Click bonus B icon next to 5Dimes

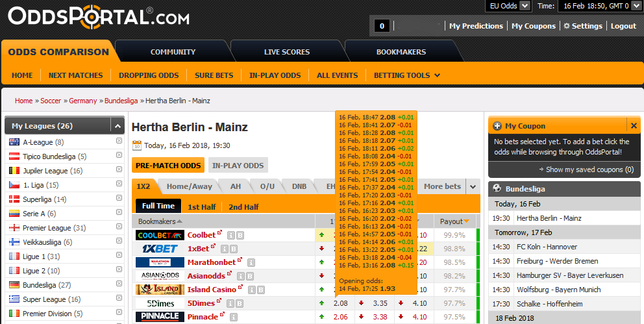click(240, 303)
